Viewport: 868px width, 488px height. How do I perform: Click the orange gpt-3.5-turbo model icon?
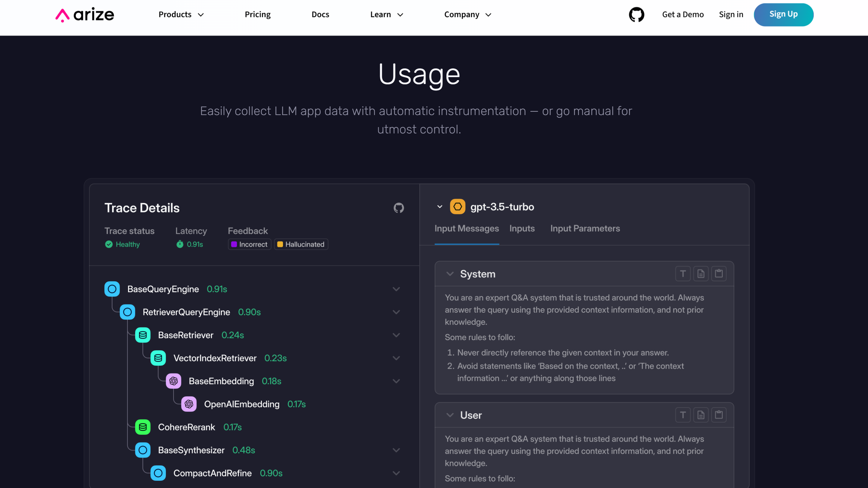[457, 207]
